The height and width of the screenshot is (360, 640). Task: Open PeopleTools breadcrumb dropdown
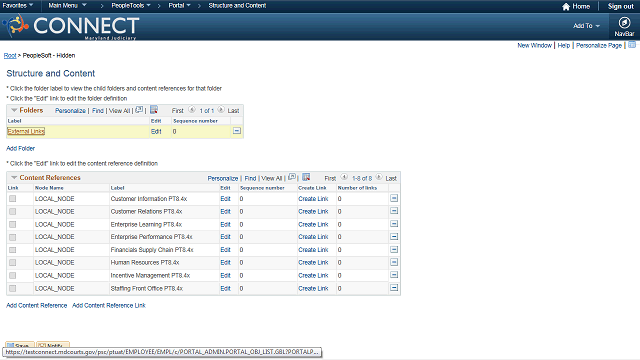coord(131,5)
